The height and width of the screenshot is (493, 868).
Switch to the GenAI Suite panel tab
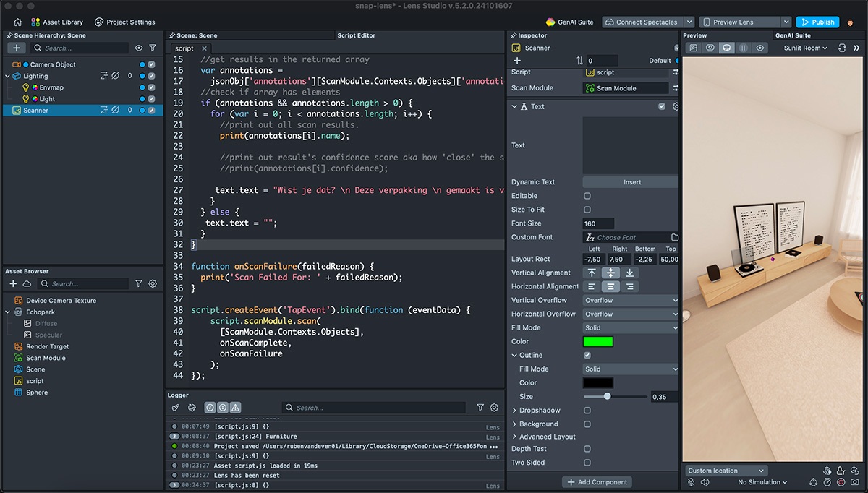click(793, 35)
